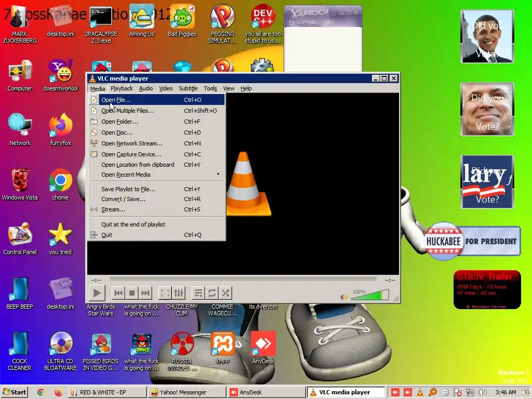Image resolution: width=532 pixels, height=399 pixels.
Task: Open the Audio menu in VLC
Action: (146, 88)
